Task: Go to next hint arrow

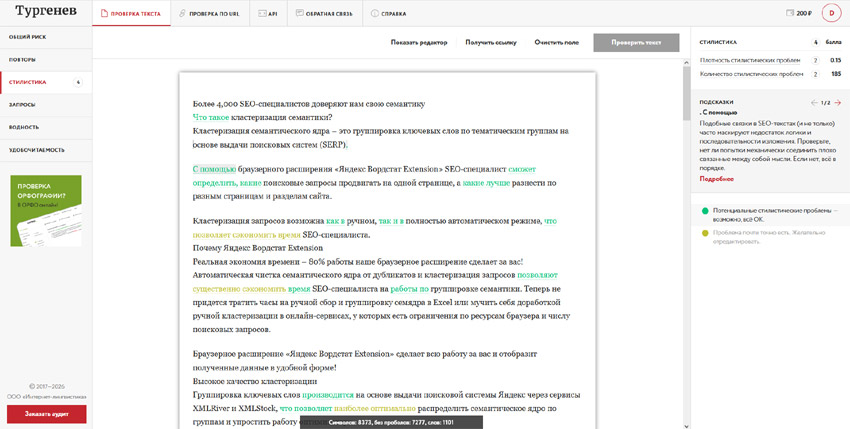Action: tap(838, 103)
